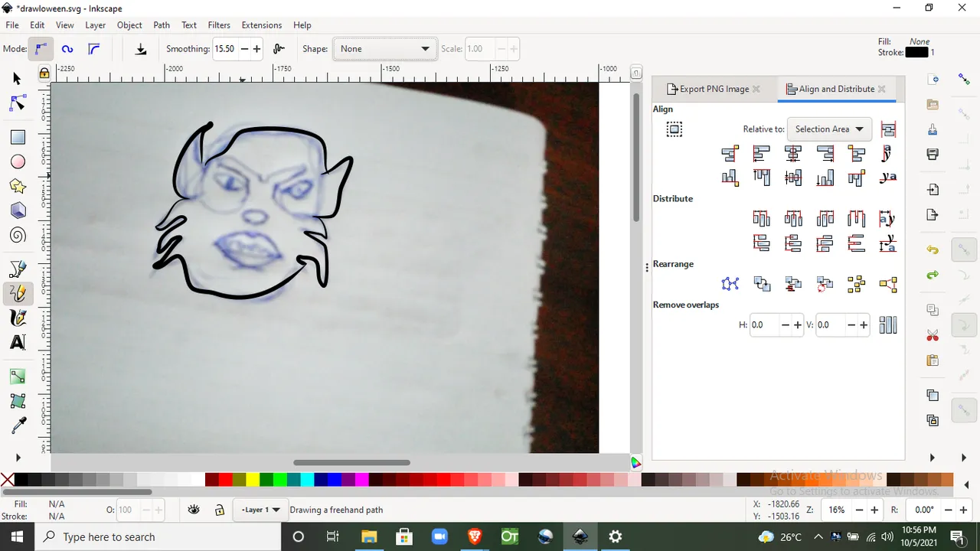Viewport: 980px width, 551px height.
Task: Open the Layer 1 selector dropdown
Action: 260,510
